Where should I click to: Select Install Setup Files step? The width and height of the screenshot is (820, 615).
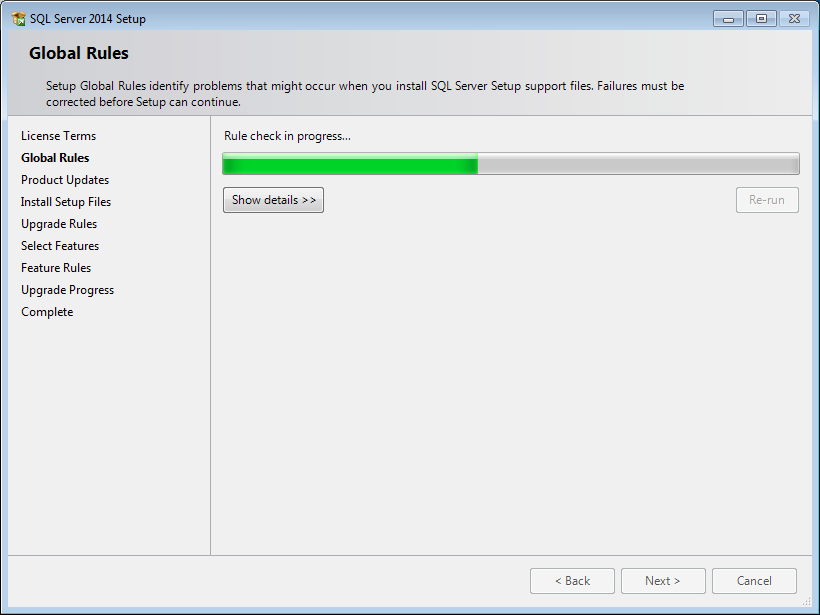(x=66, y=202)
